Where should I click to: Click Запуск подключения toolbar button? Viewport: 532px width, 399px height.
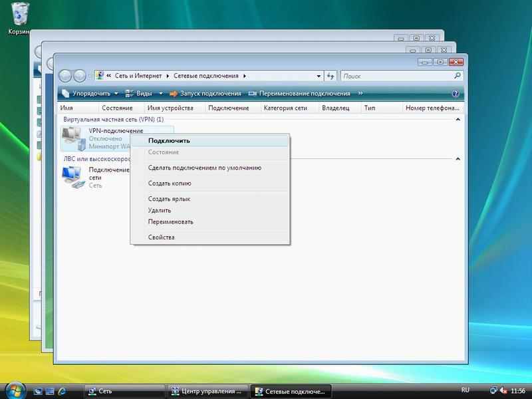pos(205,94)
